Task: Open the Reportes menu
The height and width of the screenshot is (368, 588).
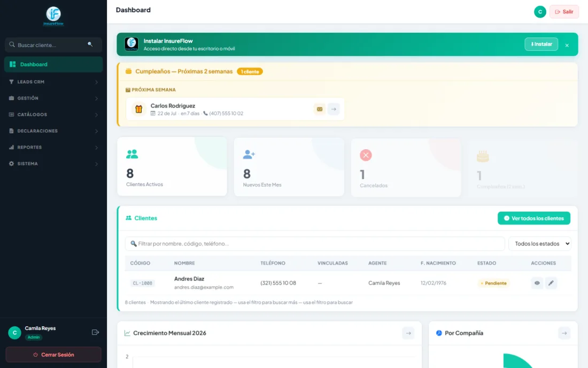Action: tap(53, 148)
